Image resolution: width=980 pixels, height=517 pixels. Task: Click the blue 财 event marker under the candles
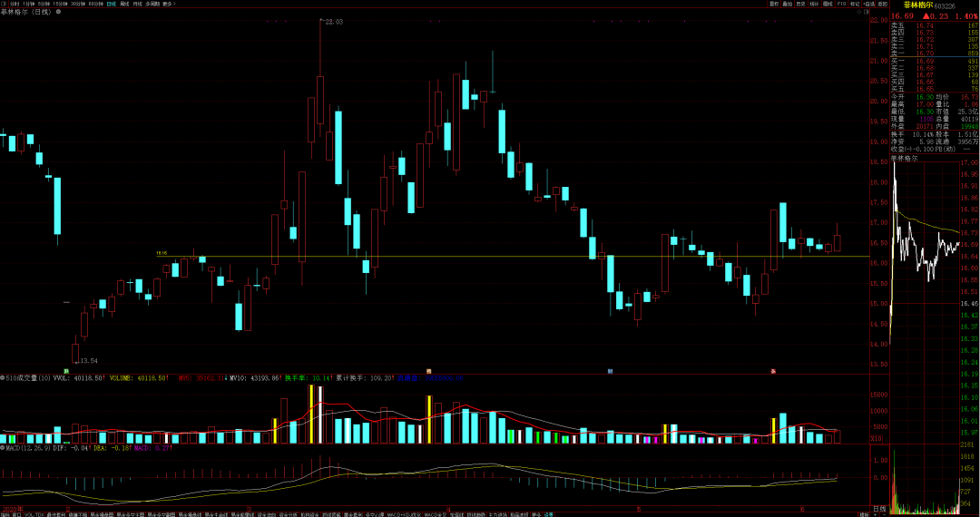tap(610, 371)
